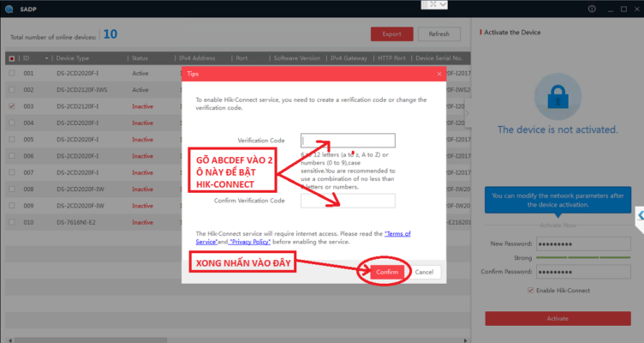Check the box for device 007

pyautogui.click(x=11, y=172)
